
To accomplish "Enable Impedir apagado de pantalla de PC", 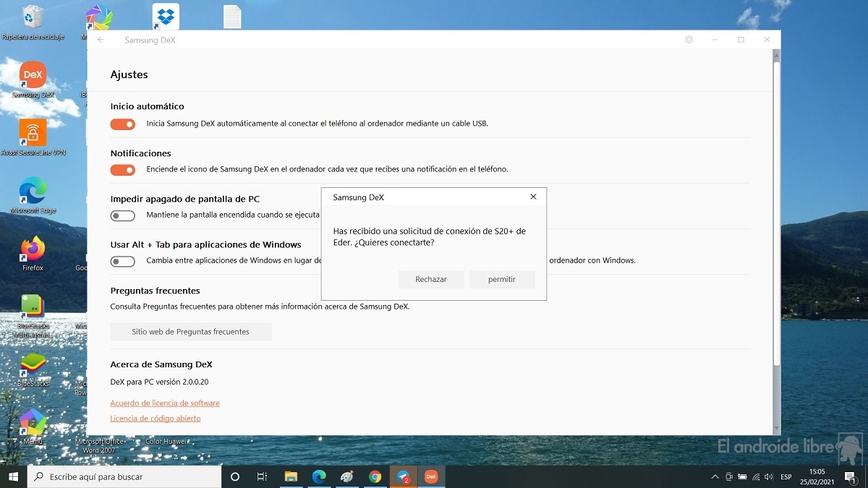I will click(123, 215).
